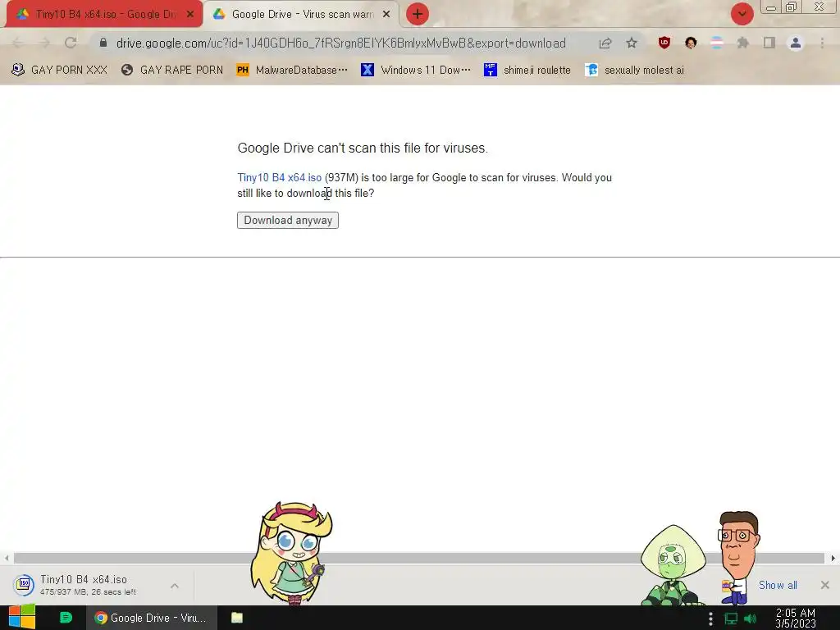Follow the Tiny10 B4 x64.iso link
The width and height of the screenshot is (840, 630).
click(x=280, y=178)
